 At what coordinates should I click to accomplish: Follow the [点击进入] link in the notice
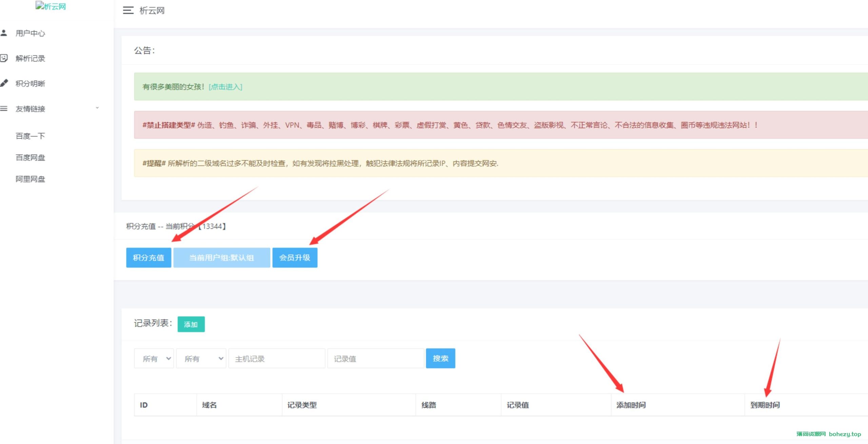click(x=225, y=87)
